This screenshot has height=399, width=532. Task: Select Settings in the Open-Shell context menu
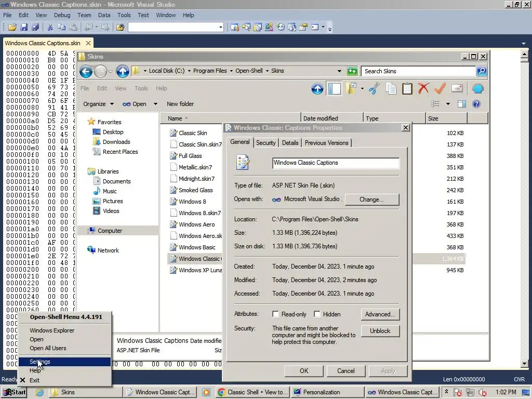64,362
